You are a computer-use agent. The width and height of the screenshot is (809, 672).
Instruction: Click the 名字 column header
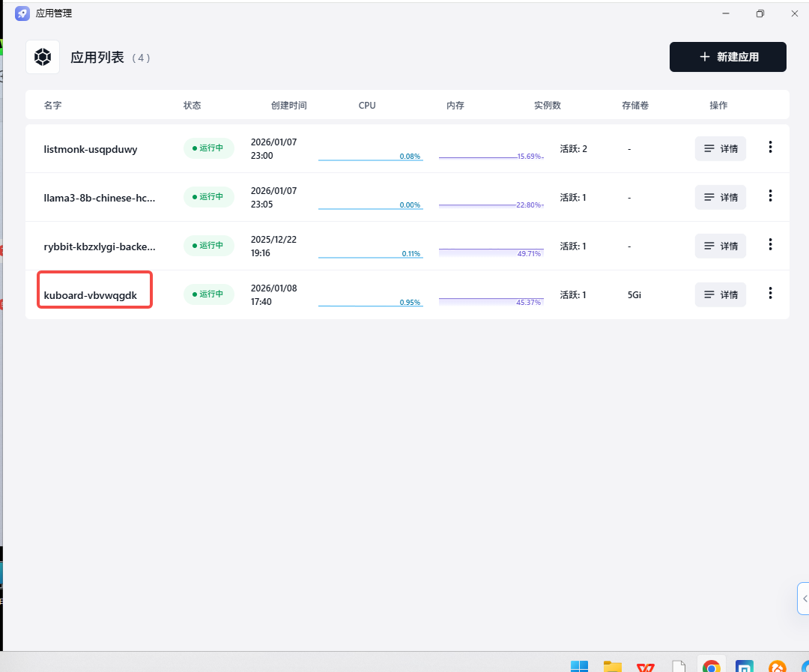(52, 106)
